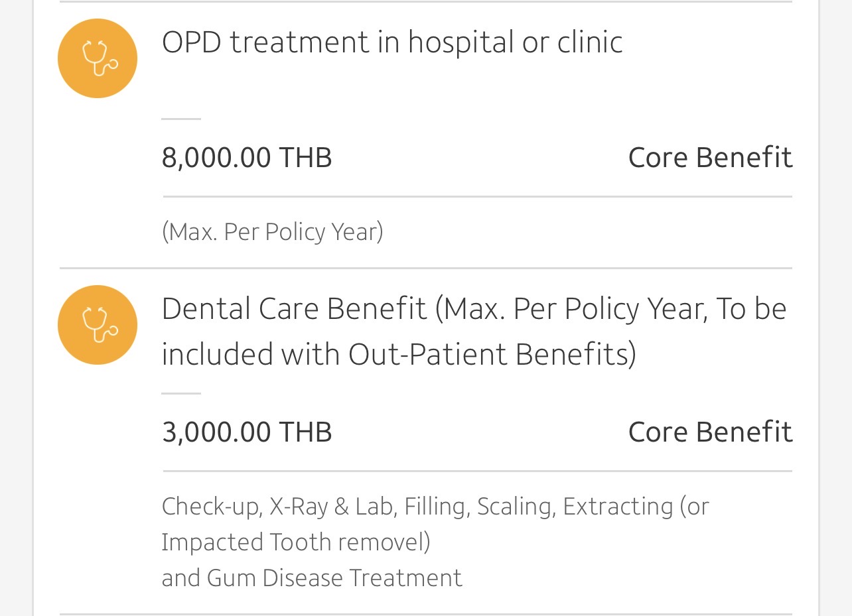Tap the "included with Out-Patient Benefits)" line
Screen dimensions: 852x616
399,354
